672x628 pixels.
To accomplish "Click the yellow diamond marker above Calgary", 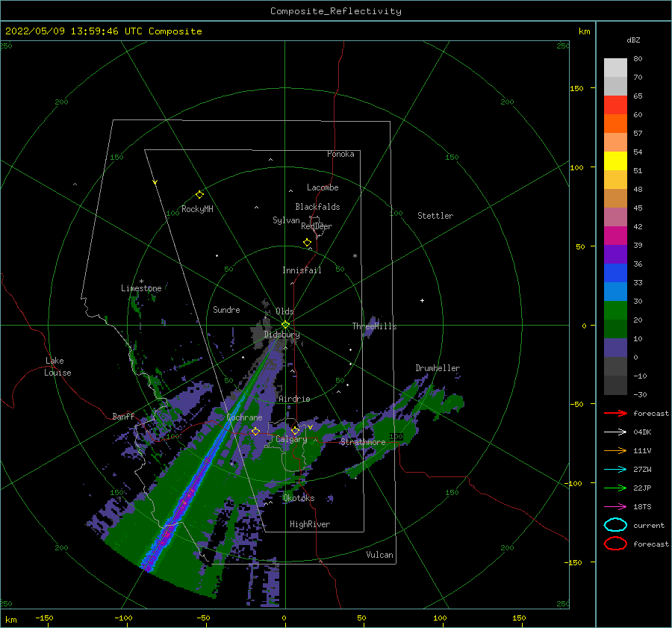I will (x=295, y=430).
